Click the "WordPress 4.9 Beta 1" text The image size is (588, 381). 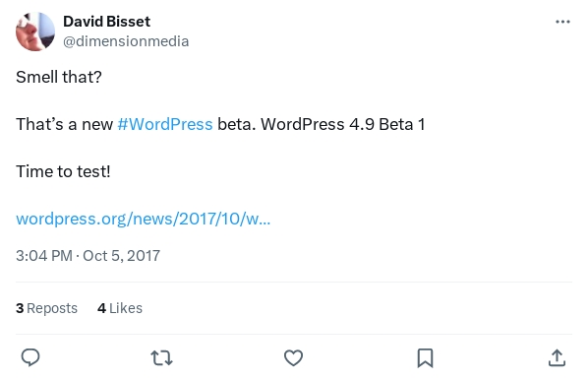click(343, 124)
